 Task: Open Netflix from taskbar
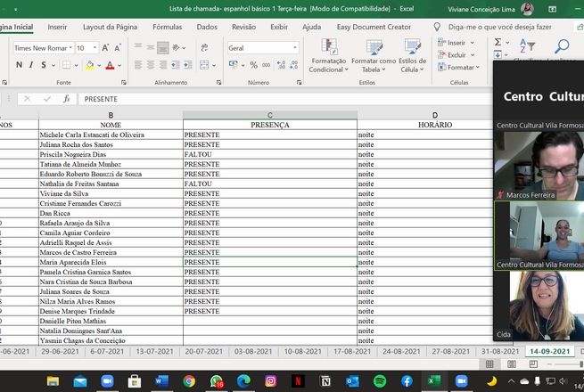pos(298,381)
